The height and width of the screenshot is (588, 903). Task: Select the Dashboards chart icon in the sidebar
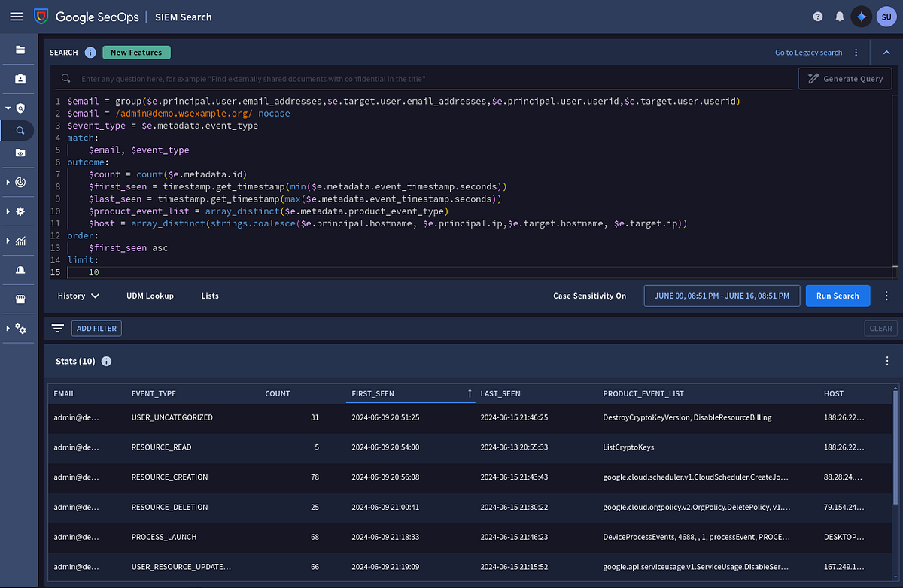pos(19,241)
